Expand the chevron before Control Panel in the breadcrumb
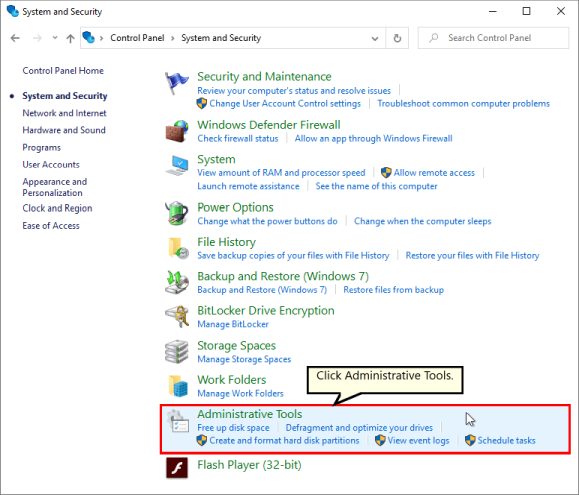579x495 pixels. (x=101, y=38)
